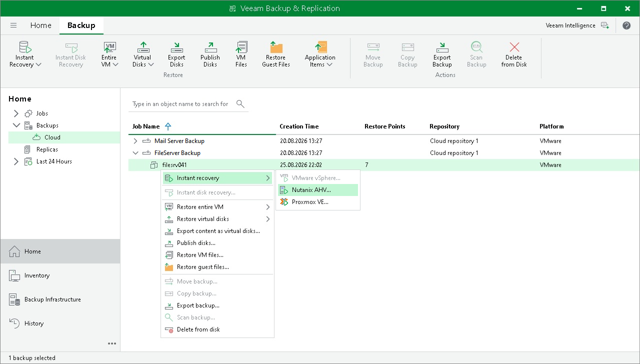Click the Restore Guest Files folder icon
This screenshot has height=364, width=640.
(276, 47)
